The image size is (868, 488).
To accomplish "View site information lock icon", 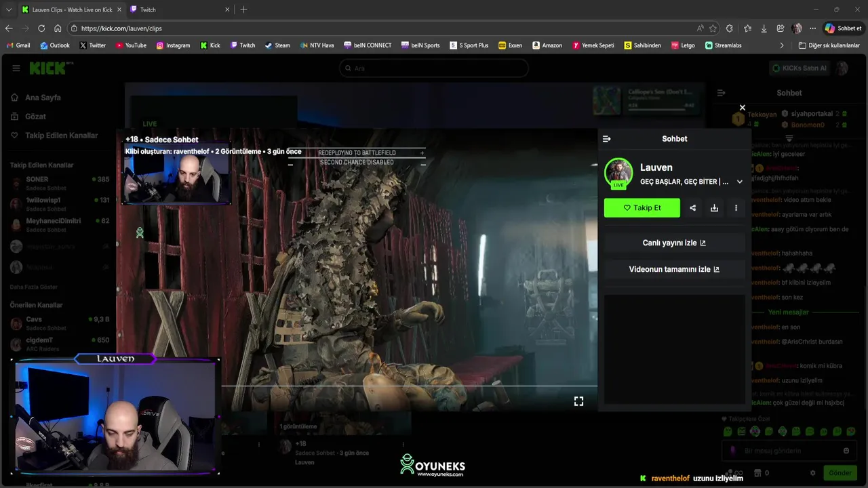I will click(74, 28).
